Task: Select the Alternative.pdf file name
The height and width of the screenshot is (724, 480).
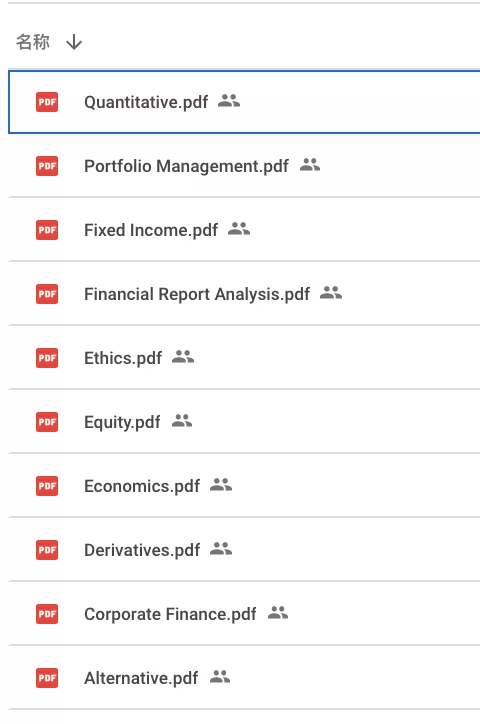Action: tap(141, 678)
